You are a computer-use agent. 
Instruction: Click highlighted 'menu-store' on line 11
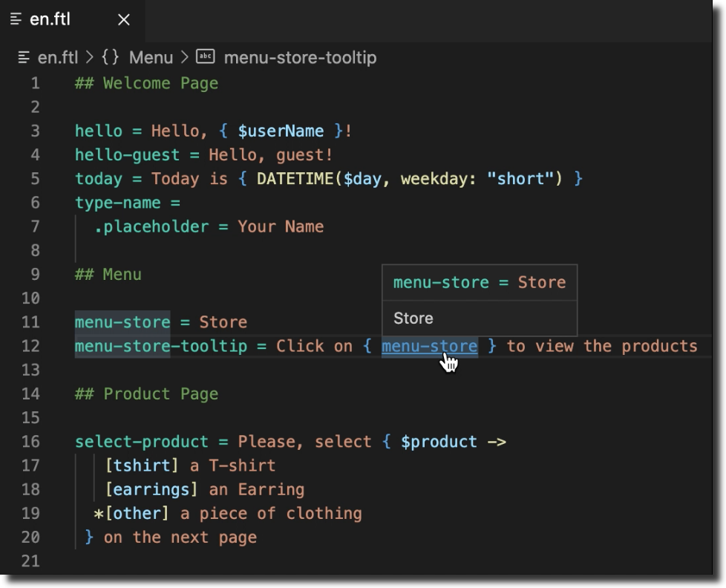click(122, 322)
